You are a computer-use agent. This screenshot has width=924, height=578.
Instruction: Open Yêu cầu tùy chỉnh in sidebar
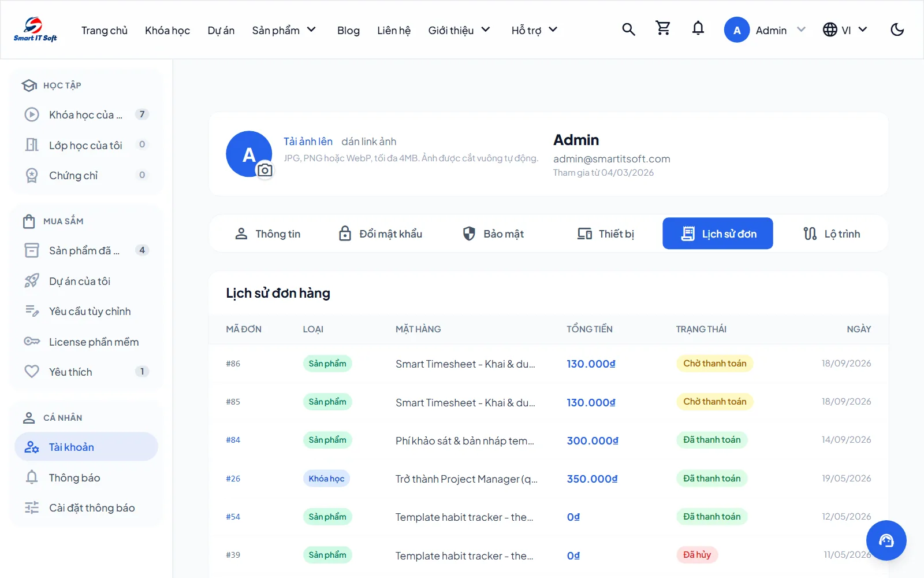87,311
